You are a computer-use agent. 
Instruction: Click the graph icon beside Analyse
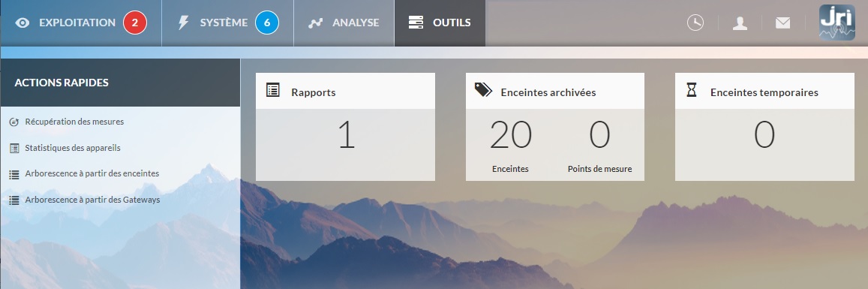316,23
